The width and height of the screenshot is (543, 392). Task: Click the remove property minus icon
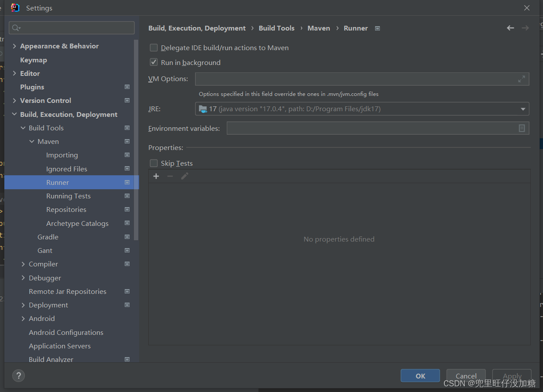tap(170, 176)
